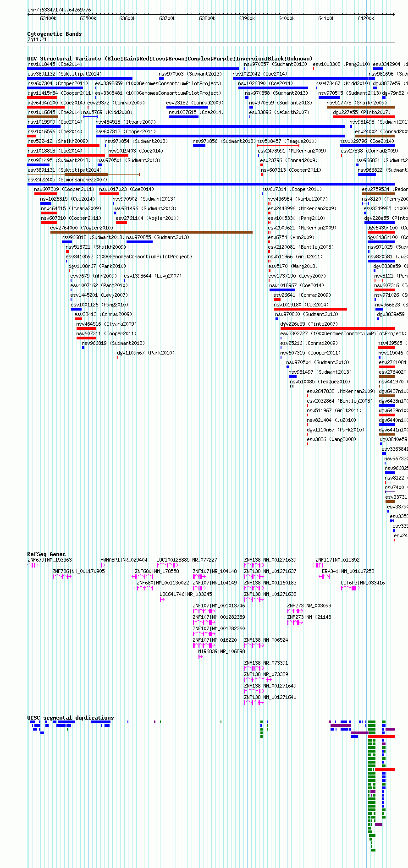Open variant nsv508457 (Teague2010)
This screenshot has width=408, height=868.
click(x=287, y=141)
